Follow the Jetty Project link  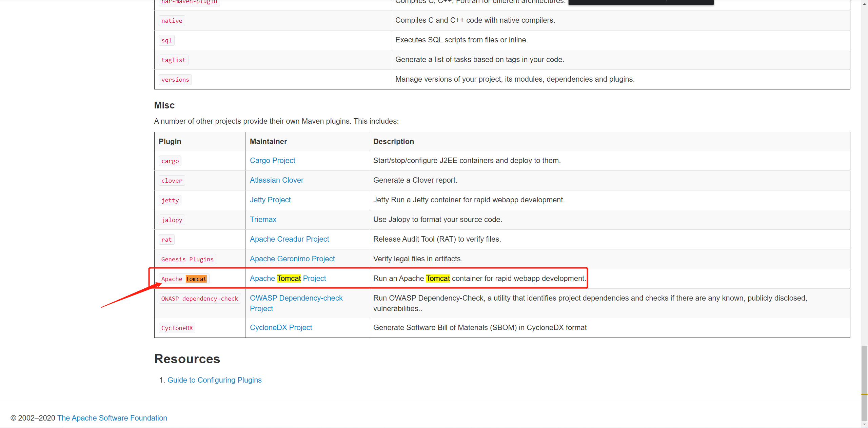point(270,200)
